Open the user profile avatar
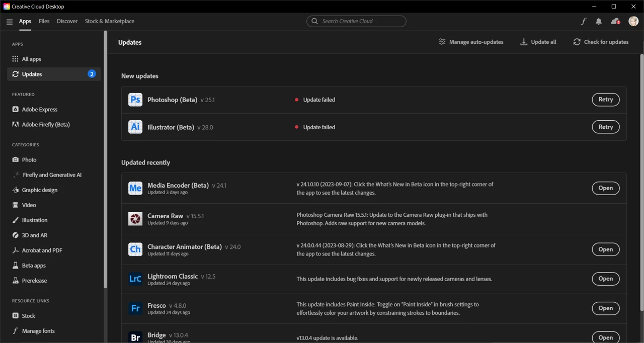The height and width of the screenshot is (343, 644). [633, 21]
